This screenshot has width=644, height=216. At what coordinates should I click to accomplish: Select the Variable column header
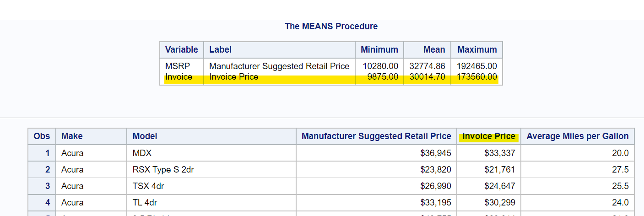coord(181,49)
